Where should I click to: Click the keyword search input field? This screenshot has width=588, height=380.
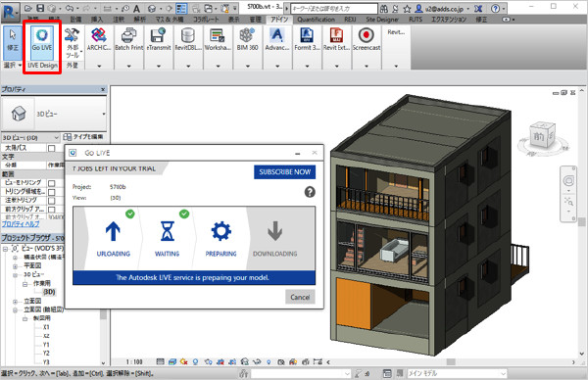click(x=334, y=8)
